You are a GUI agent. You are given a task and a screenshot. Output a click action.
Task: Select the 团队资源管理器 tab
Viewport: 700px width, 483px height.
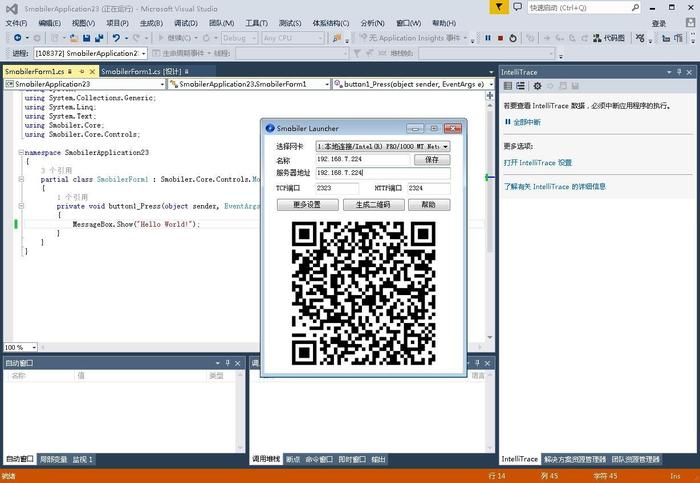(635, 459)
